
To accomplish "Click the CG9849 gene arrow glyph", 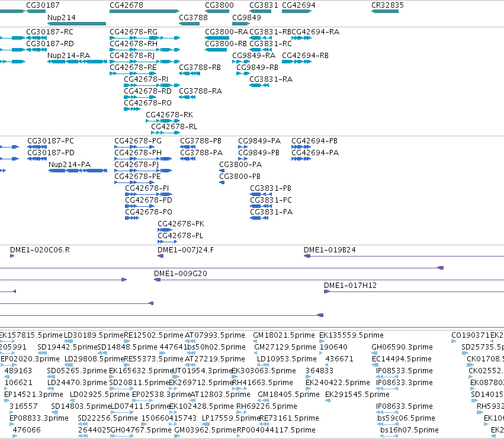I will coord(241,24).
